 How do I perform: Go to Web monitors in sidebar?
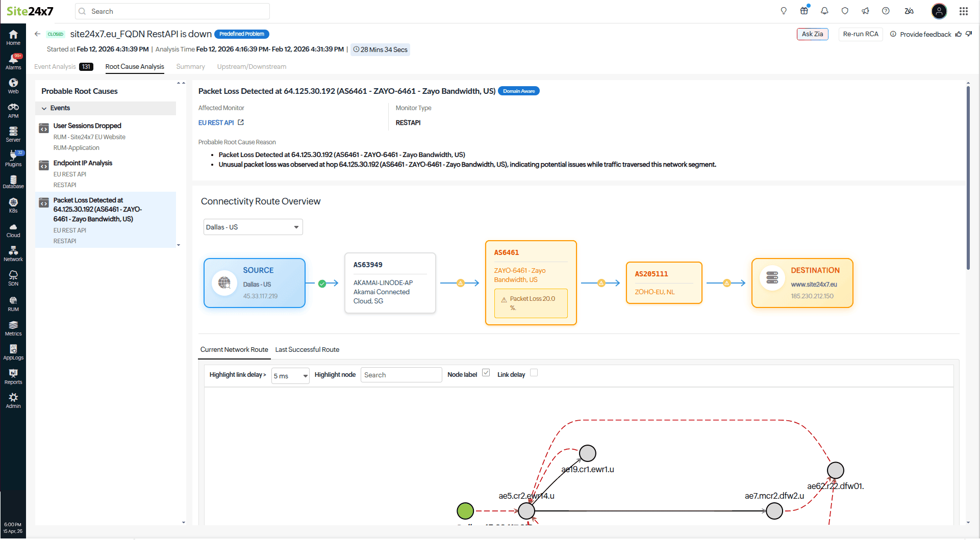point(13,86)
